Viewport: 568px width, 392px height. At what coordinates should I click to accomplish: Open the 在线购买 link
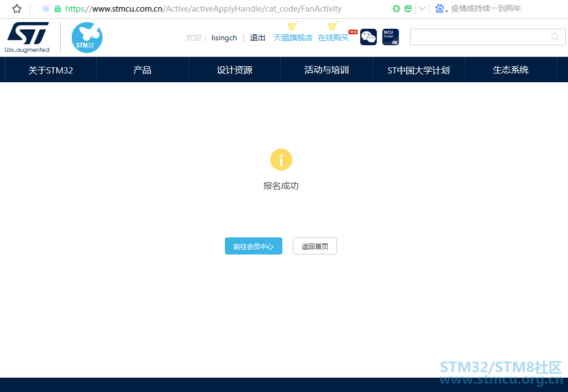[334, 38]
